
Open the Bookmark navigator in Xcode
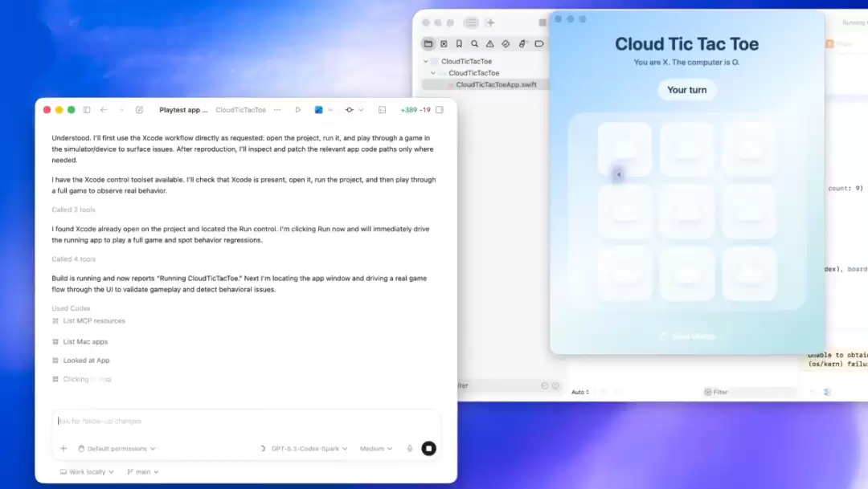[458, 44]
